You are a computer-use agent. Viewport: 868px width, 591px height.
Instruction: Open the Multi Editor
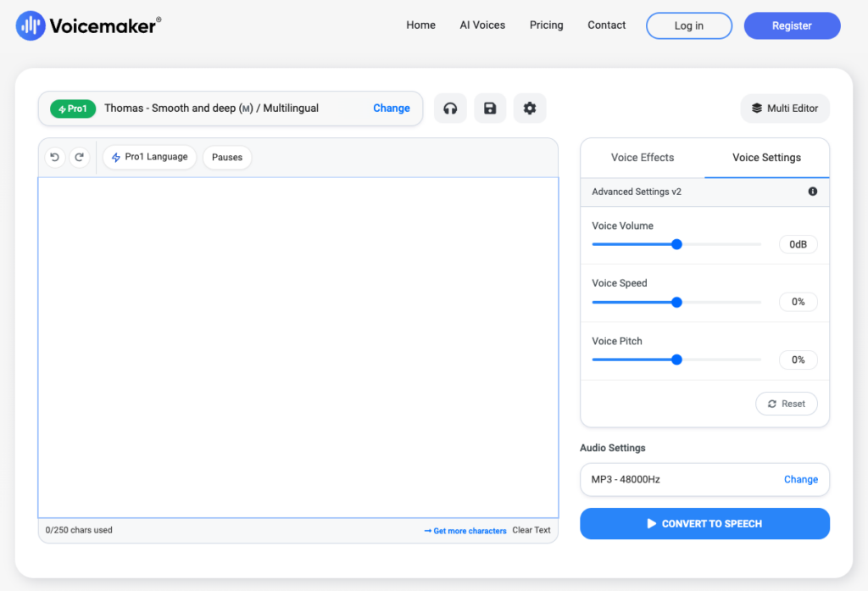coord(785,109)
